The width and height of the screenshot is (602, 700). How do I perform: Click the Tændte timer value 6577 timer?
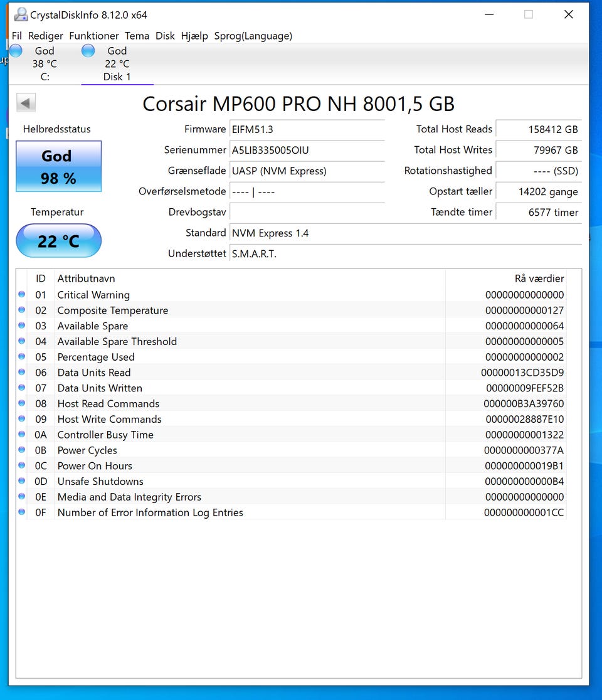tap(539, 212)
